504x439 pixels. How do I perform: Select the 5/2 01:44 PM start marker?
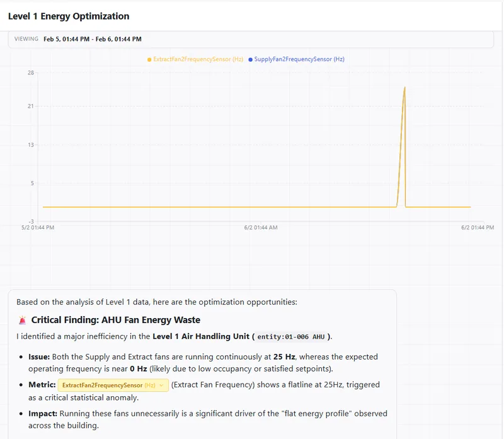point(38,227)
